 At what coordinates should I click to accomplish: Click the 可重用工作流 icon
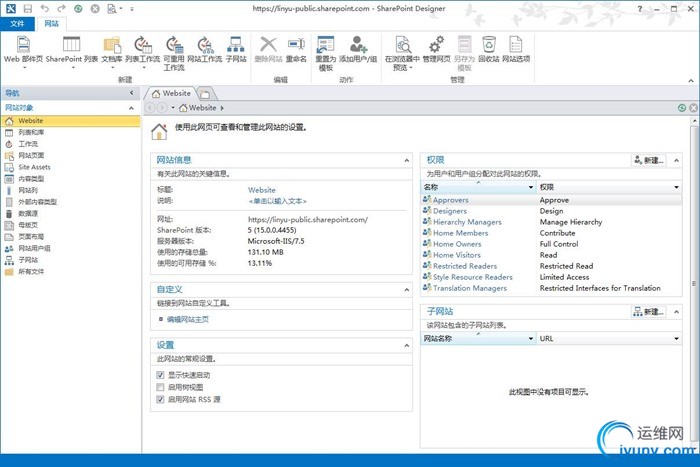click(174, 45)
